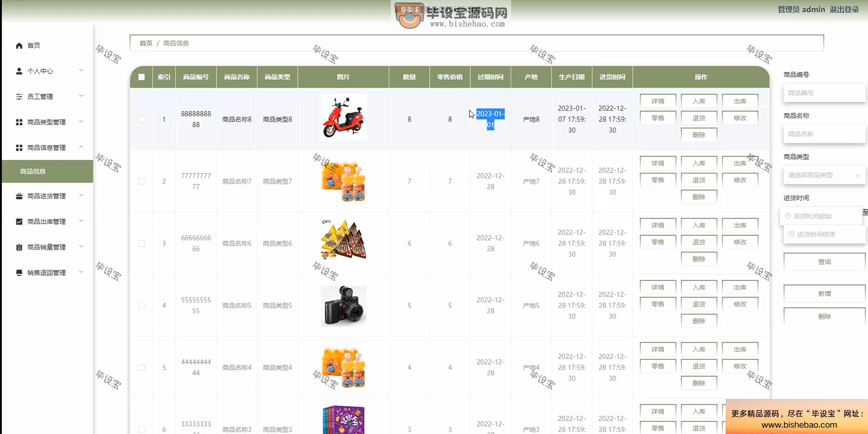Screen dimensions: 868x434
Task: Expand the 商品出库管理 chevron
Action: tap(81, 221)
